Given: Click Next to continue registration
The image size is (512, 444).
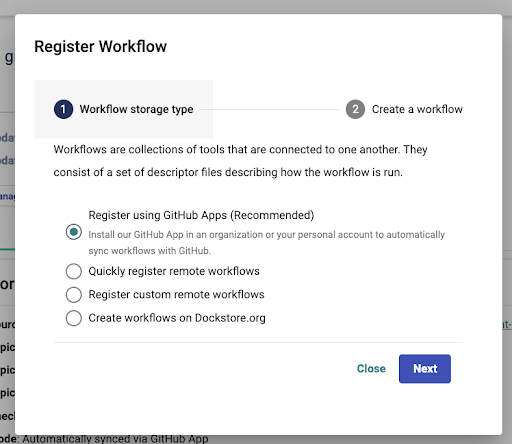Looking at the screenshot, I should (x=425, y=369).
